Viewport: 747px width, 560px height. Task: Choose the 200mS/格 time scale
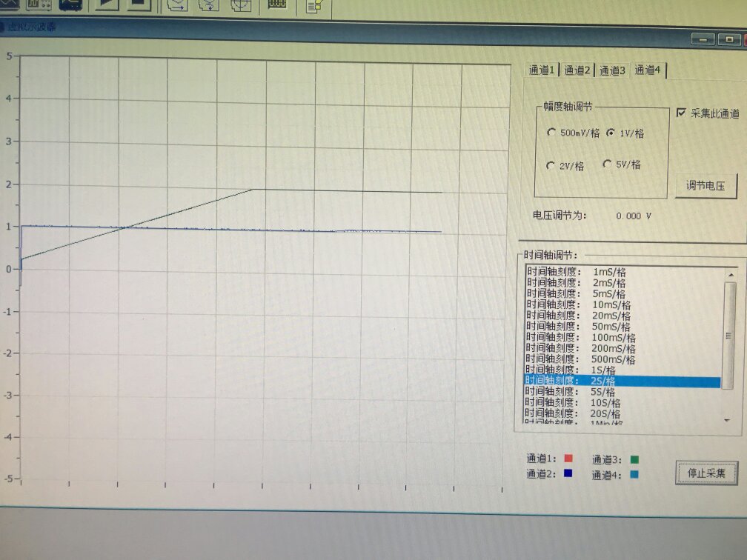624,349
